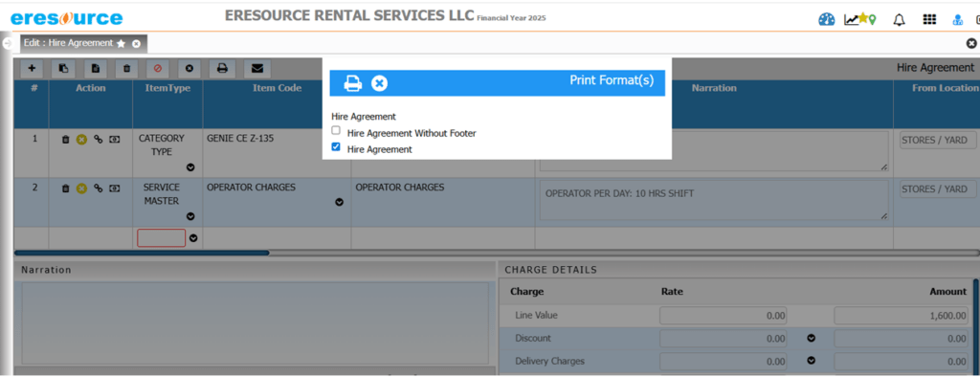
Task: Click the money note icon in row 1
Action: pos(115,140)
